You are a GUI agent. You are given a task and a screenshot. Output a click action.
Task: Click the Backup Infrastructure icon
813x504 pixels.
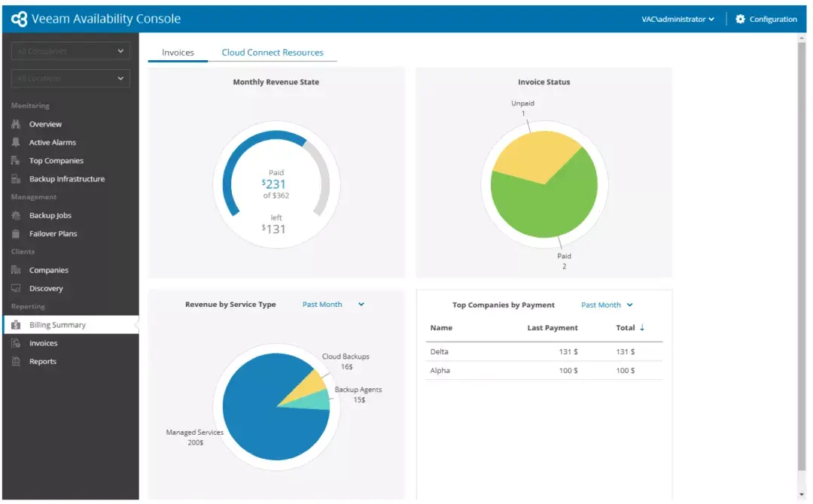[x=16, y=179]
